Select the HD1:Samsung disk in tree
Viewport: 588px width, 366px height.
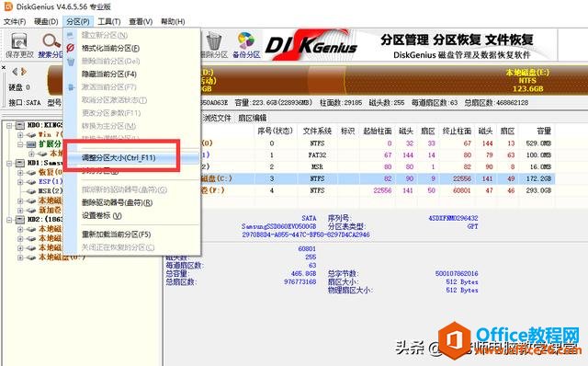(x=45, y=163)
